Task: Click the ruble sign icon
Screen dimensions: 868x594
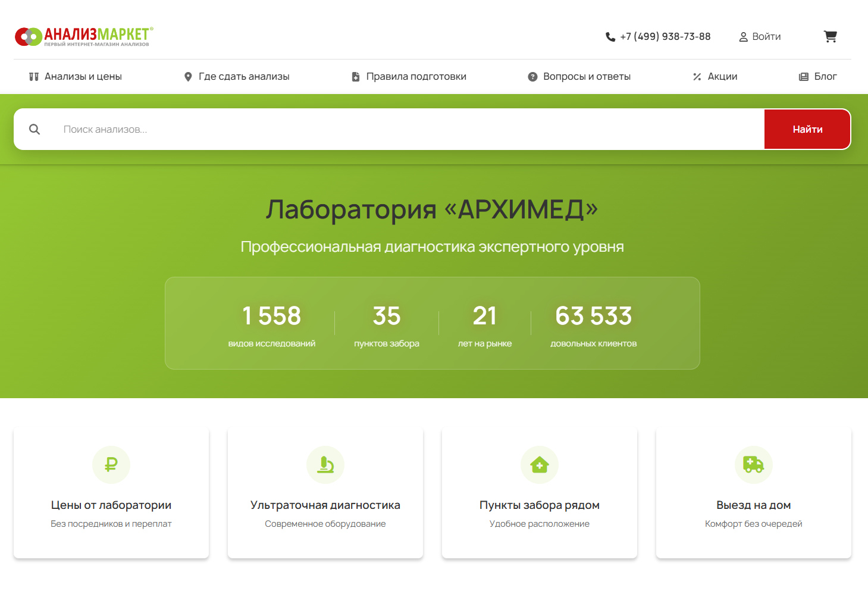Action: pos(111,465)
